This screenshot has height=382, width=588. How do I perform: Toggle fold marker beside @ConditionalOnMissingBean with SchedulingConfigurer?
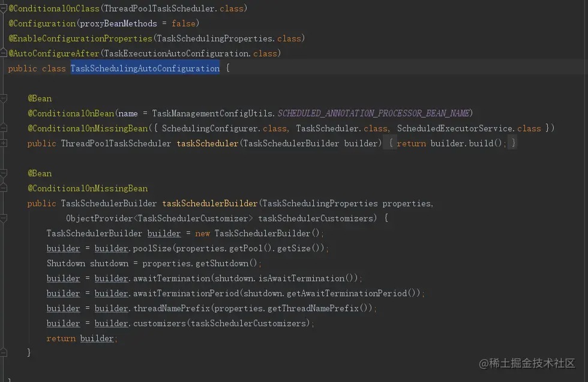4,128
